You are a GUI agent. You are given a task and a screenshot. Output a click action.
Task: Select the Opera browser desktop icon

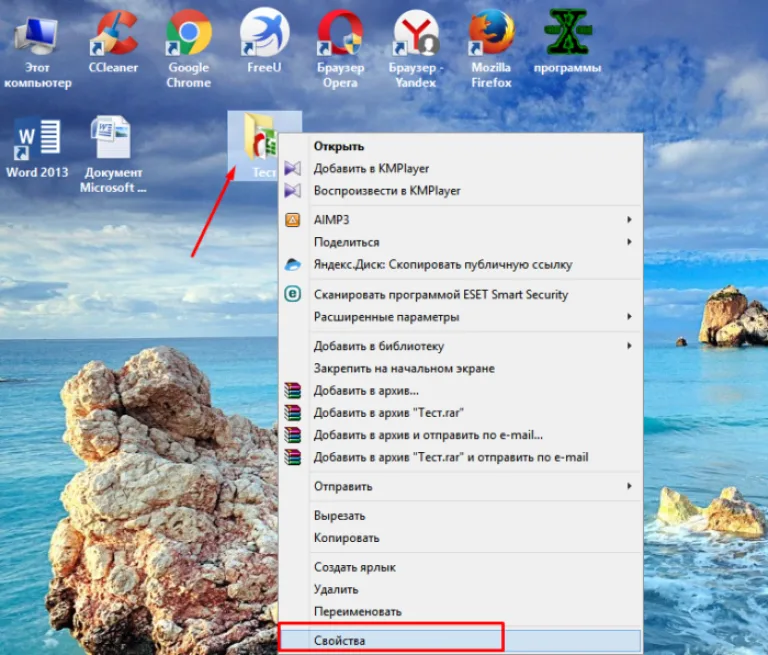pyautogui.click(x=340, y=48)
